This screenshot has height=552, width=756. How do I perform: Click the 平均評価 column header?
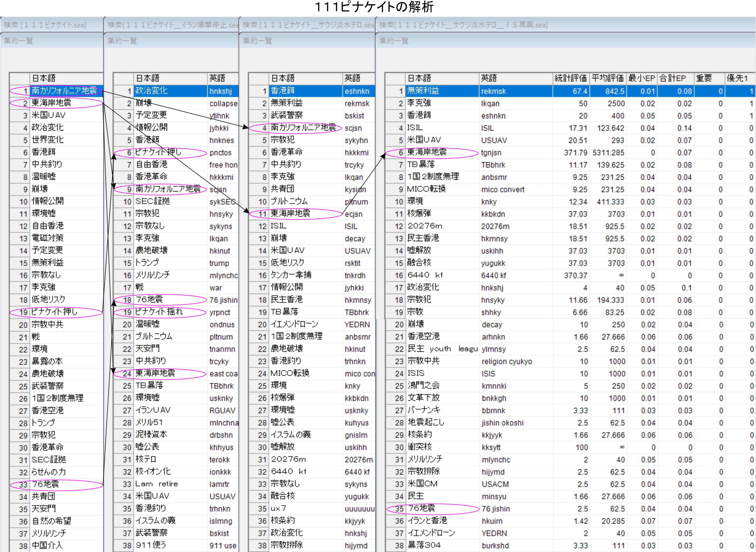[607, 78]
